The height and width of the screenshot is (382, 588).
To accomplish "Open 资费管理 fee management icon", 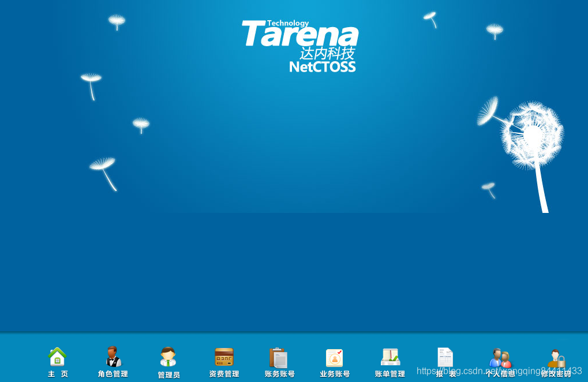I will tap(224, 357).
